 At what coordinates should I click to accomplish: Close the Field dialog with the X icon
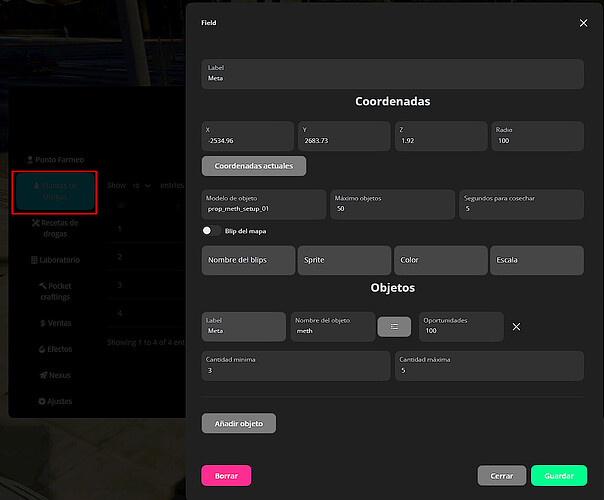pos(583,23)
